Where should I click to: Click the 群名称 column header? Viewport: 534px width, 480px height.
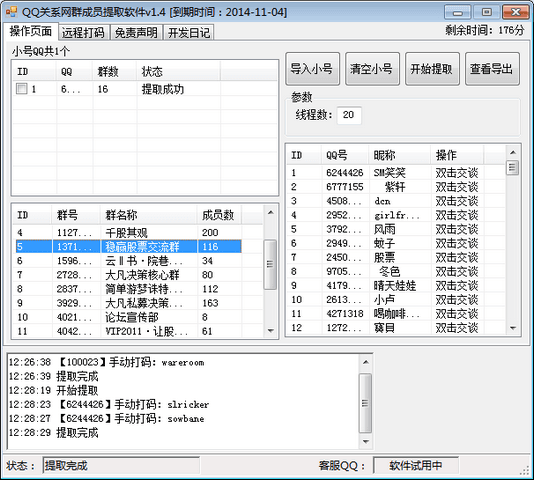click(x=149, y=215)
